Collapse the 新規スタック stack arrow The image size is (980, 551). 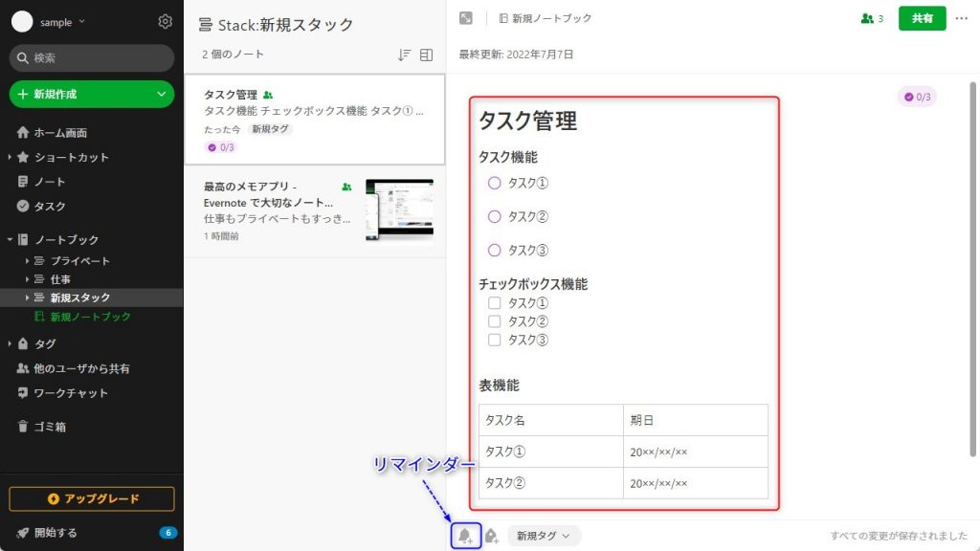click(27, 298)
